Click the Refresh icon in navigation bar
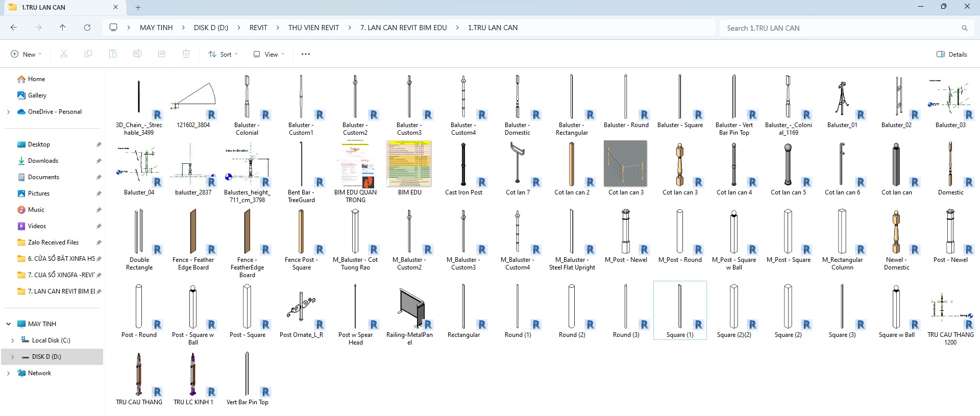 [x=87, y=28]
